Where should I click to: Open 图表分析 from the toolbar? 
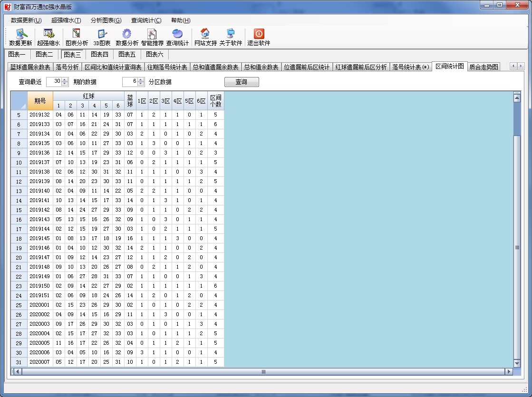point(77,37)
